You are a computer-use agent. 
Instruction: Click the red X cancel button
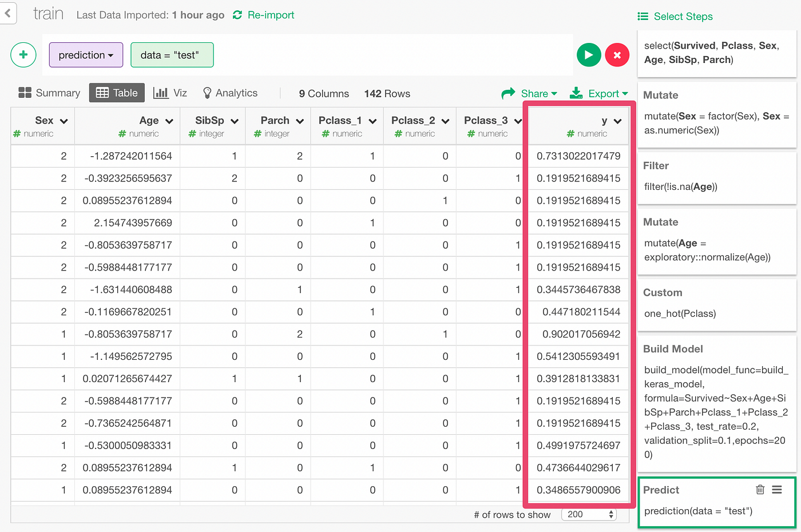click(x=617, y=54)
